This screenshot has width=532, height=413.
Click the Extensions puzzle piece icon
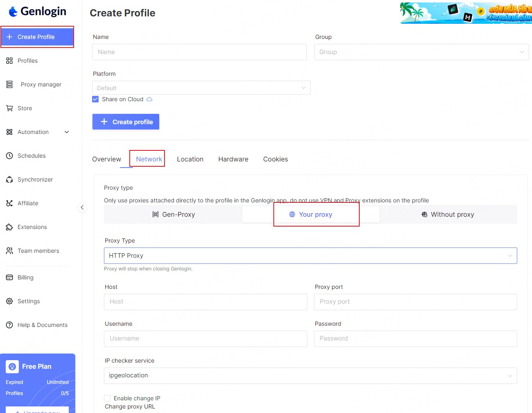(x=9, y=227)
